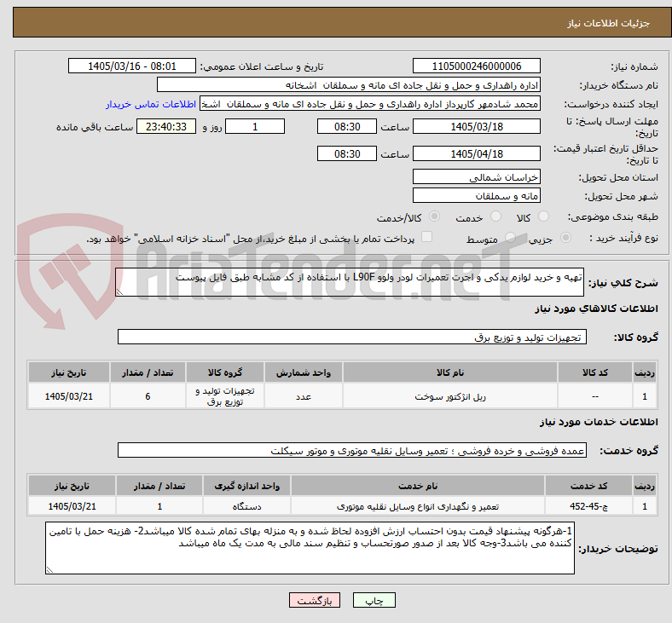Click the شهر محل تحویل field مانه و سملقان

click(476, 196)
